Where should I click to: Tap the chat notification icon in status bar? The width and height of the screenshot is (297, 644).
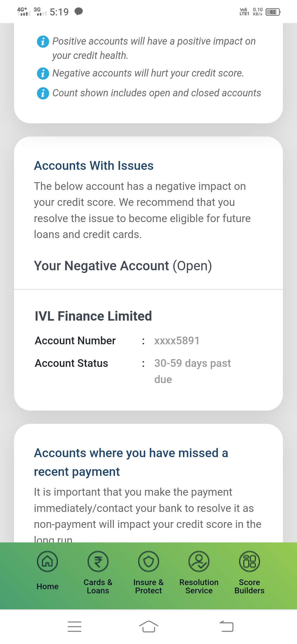click(79, 12)
